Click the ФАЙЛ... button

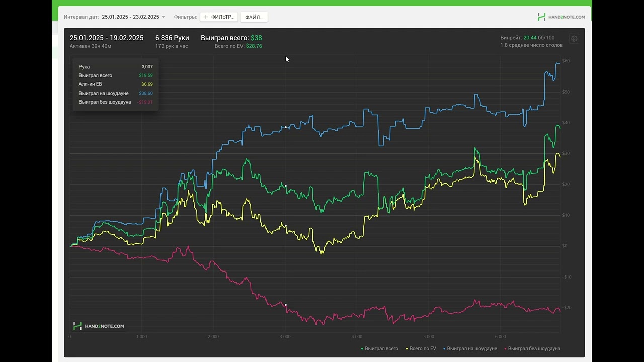(254, 17)
